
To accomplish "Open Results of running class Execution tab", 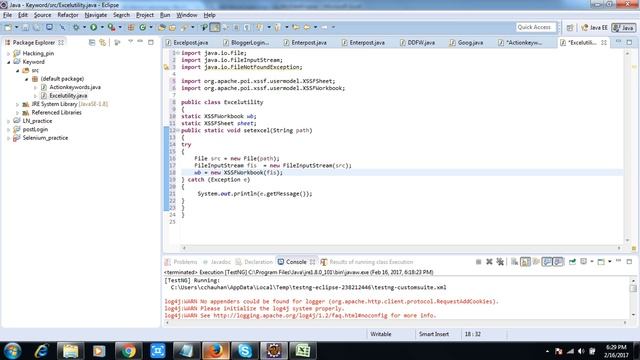I will tap(367, 262).
